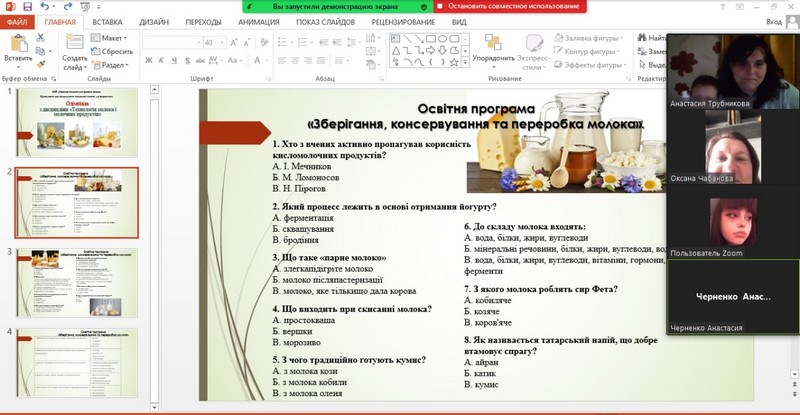
Task: Switch to the АНИМАЦИЯ tab
Action: tap(259, 22)
